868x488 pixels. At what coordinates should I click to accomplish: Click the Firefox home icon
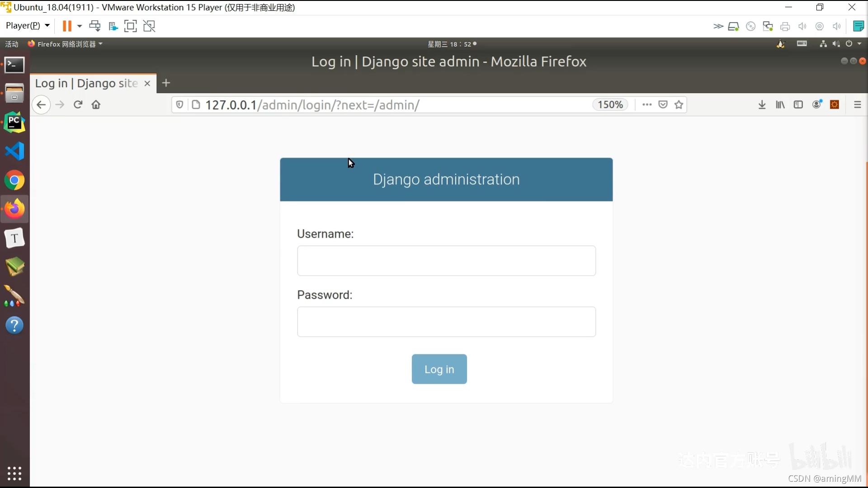(x=96, y=105)
